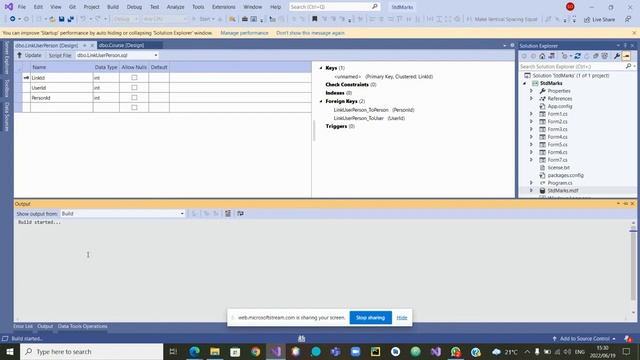Click the highlighted Preview Selected Items icon
Viewport: 640px width, 360px height.
[x=626, y=56]
